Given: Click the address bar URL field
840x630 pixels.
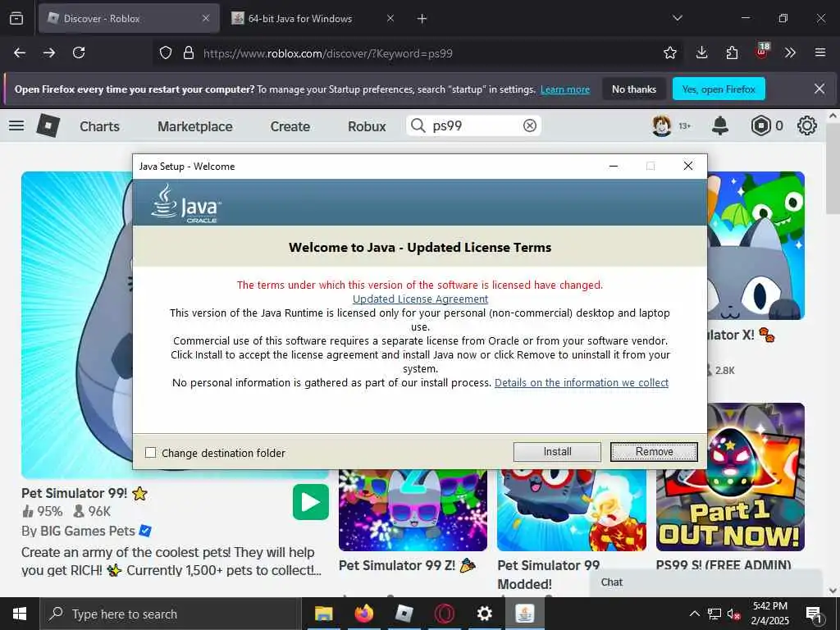Looking at the screenshot, I should [418, 53].
